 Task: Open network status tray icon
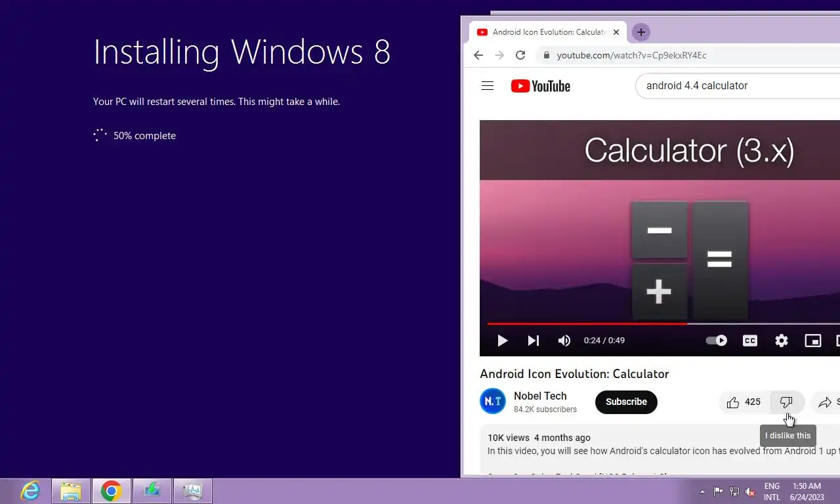[734, 492]
